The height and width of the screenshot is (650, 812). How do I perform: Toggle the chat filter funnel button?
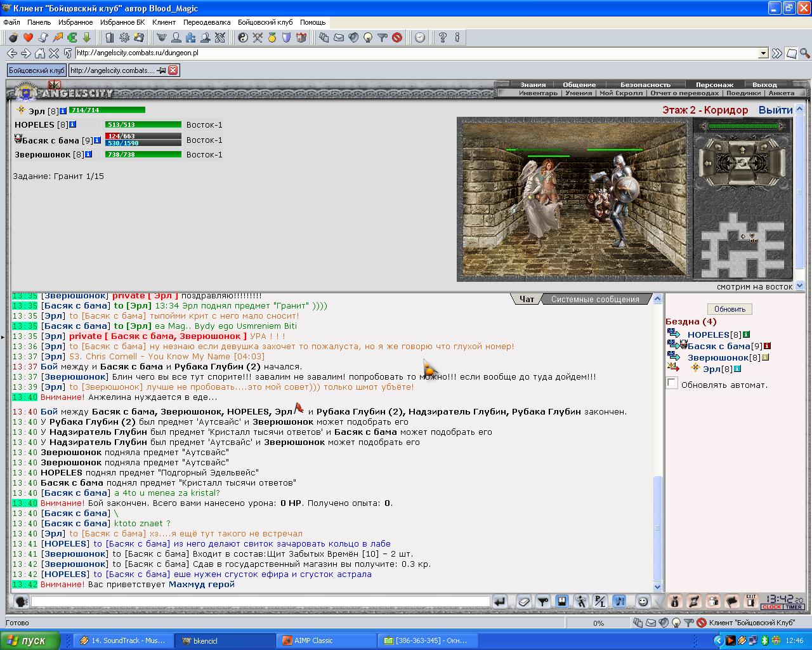(542, 601)
